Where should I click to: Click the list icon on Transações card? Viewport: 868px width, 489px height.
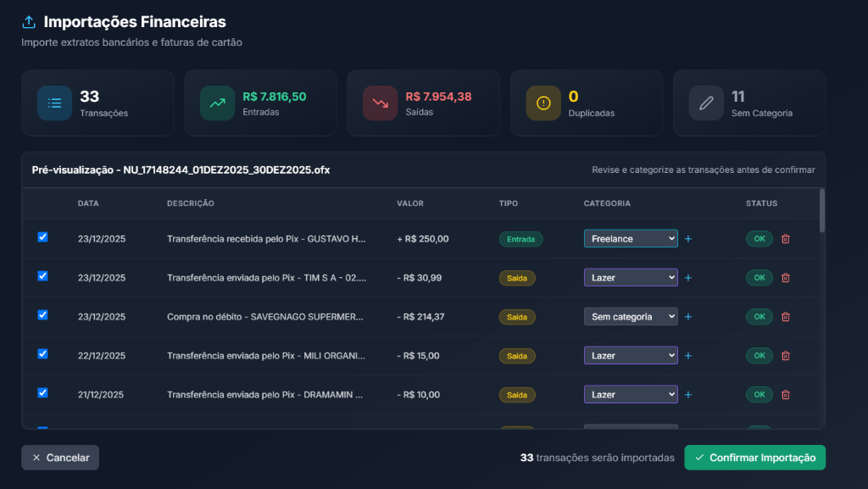tap(54, 103)
